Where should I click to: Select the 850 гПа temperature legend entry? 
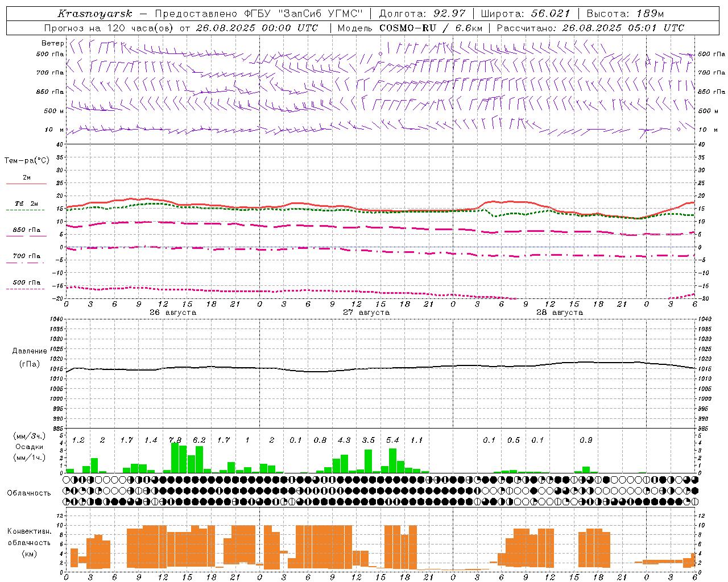point(27,230)
